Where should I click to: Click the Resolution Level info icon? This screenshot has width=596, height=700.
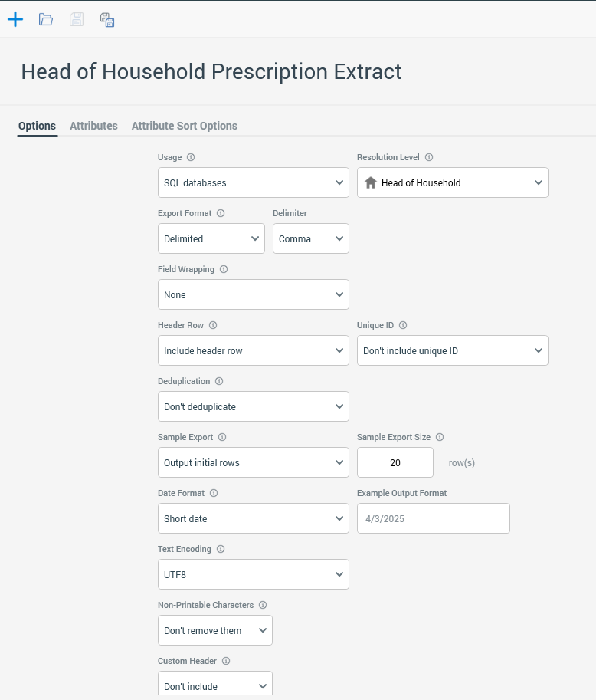point(429,157)
